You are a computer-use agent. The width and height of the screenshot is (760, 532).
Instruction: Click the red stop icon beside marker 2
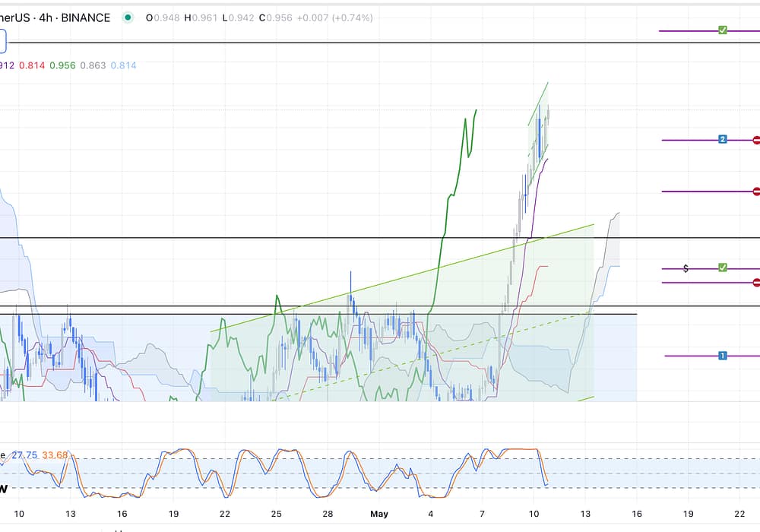coord(756,140)
